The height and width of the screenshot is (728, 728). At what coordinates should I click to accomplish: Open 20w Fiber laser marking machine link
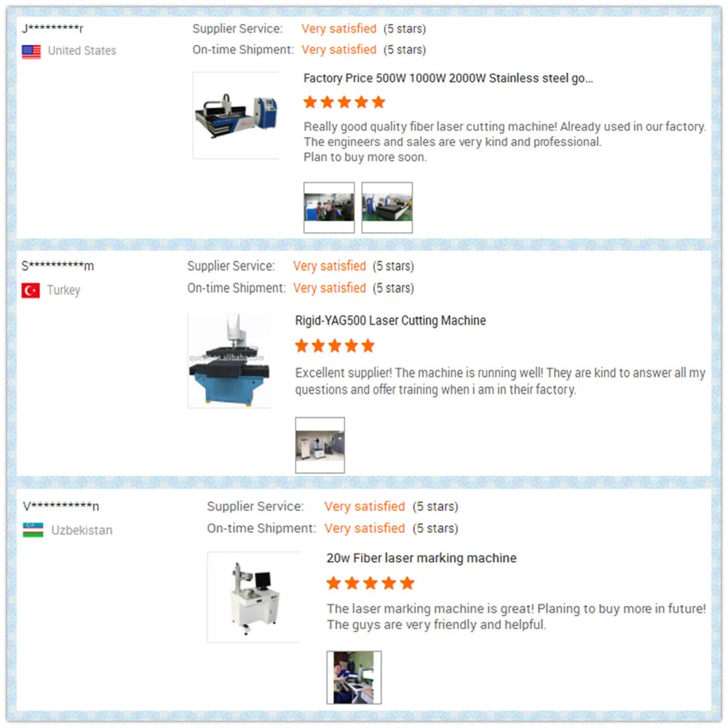(421, 558)
